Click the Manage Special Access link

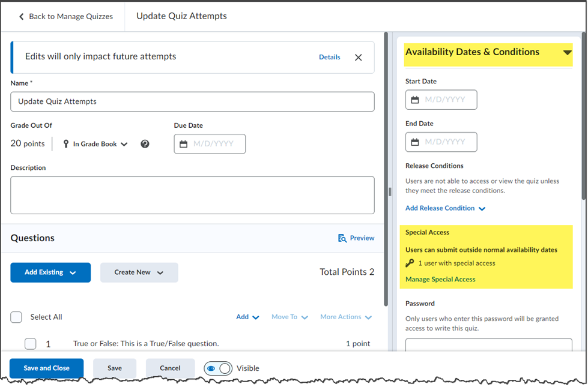[x=440, y=280]
